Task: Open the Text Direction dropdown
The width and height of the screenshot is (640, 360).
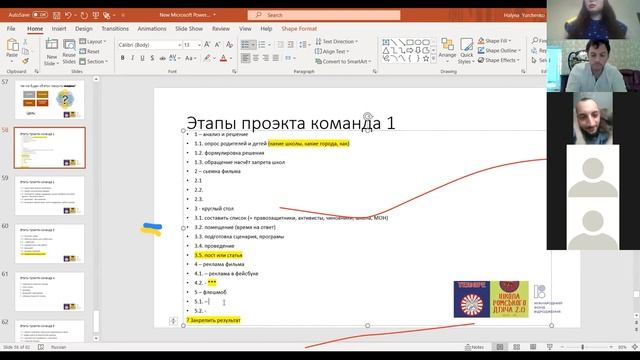Action: click(x=336, y=42)
